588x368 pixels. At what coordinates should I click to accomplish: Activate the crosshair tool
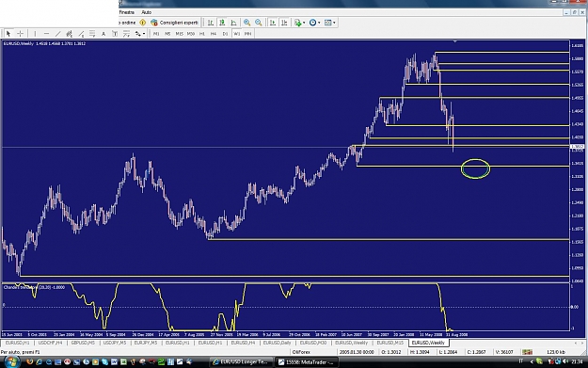(x=21, y=34)
